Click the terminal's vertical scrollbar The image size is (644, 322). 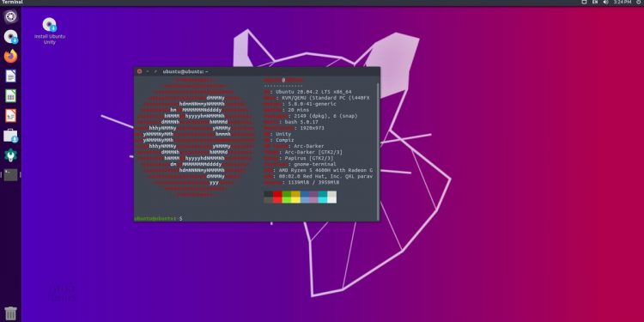378,151
